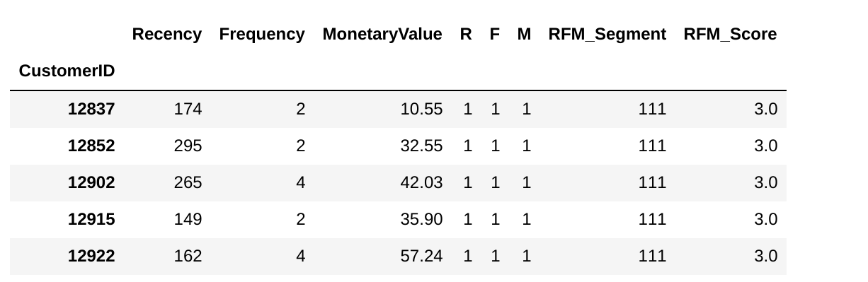Click the RFM_Segment column header

[x=607, y=34]
